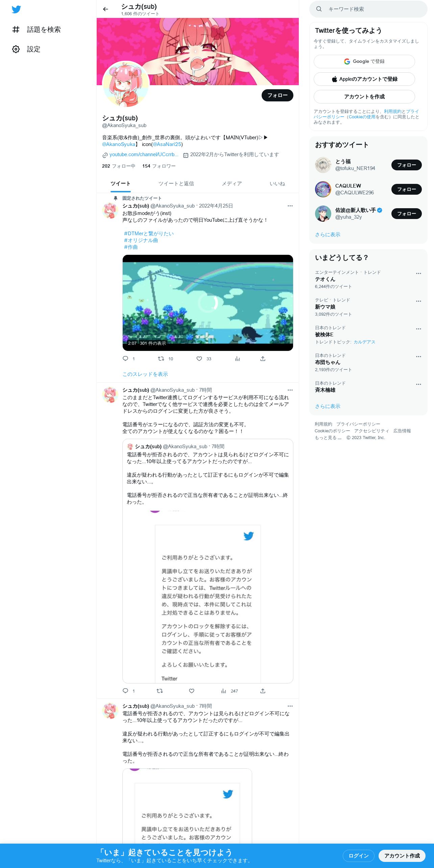Sign up with Appleのアカウントで登録
The image size is (434, 868).
pos(364,79)
